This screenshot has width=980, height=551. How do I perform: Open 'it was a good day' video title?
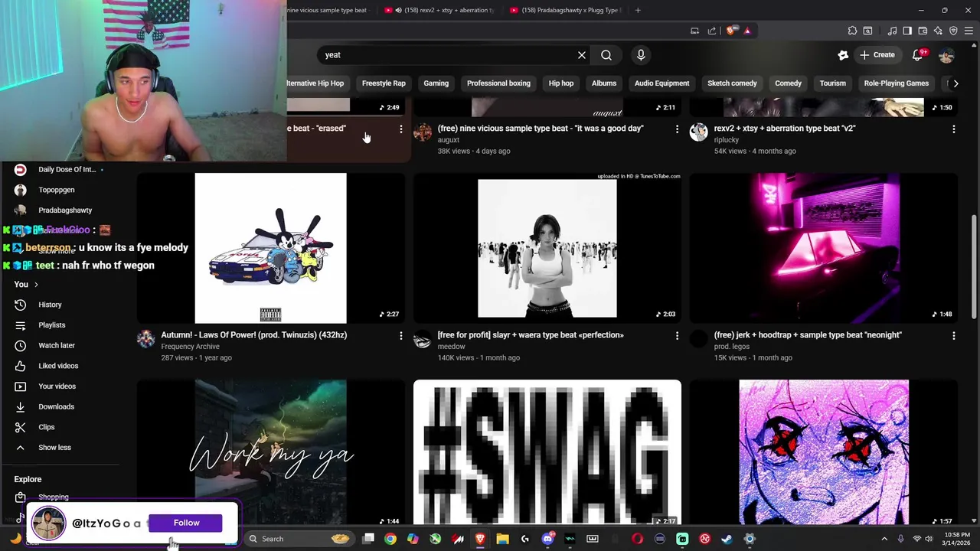541,129
